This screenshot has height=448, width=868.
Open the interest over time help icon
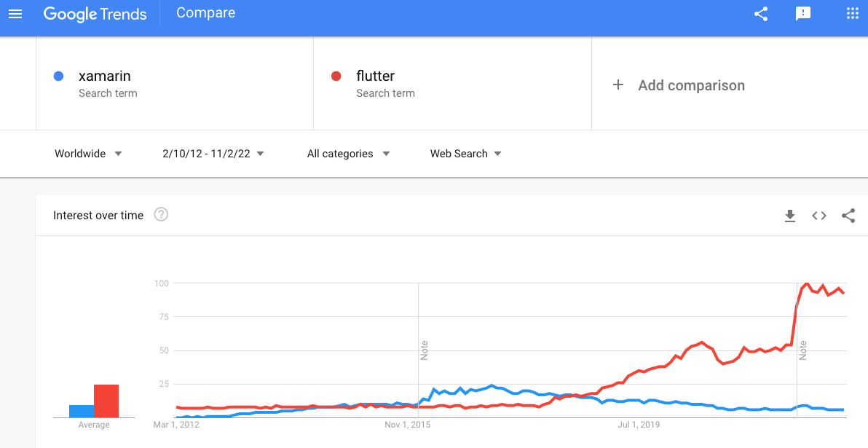coord(160,214)
